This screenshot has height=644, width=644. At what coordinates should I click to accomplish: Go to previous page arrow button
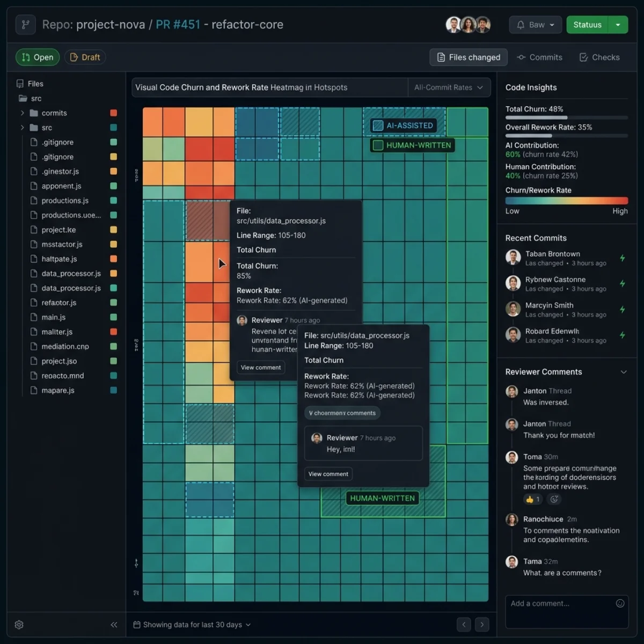pos(464,625)
